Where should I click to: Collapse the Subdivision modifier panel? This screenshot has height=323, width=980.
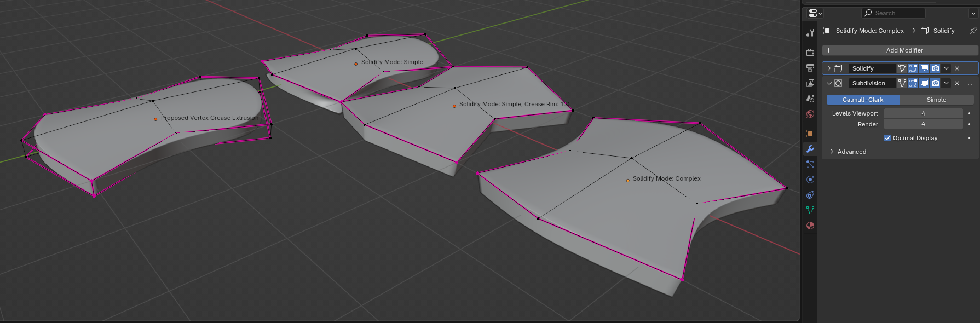pyautogui.click(x=829, y=83)
